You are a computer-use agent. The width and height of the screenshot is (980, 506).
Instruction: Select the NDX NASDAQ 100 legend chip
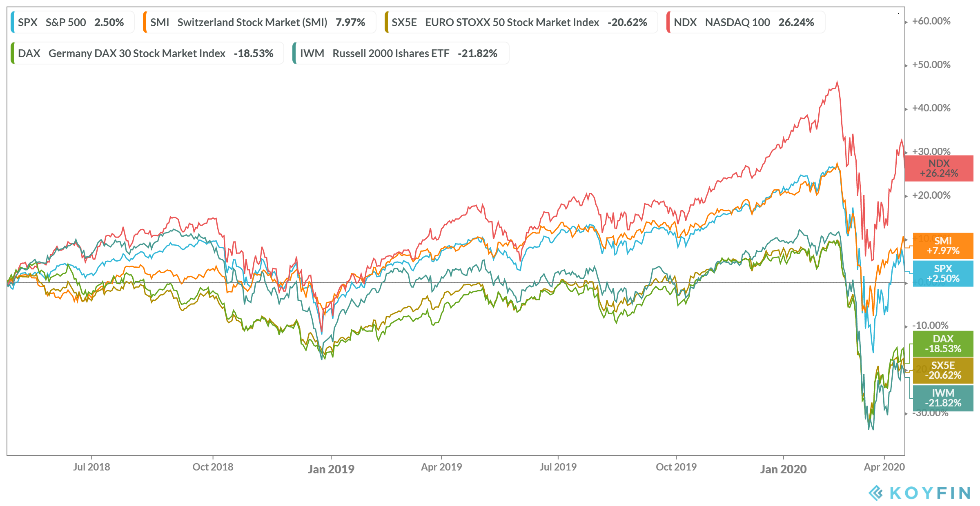pos(746,22)
